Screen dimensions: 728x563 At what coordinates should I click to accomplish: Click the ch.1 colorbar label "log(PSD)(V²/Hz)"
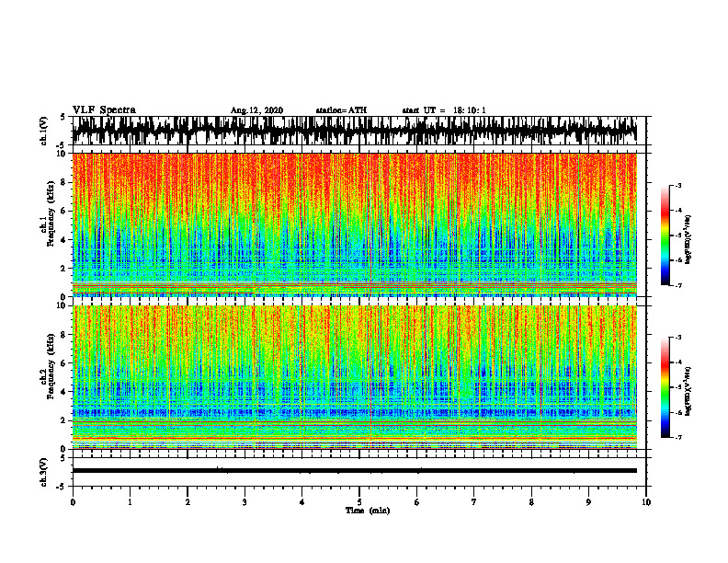click(x=688, y=240)
